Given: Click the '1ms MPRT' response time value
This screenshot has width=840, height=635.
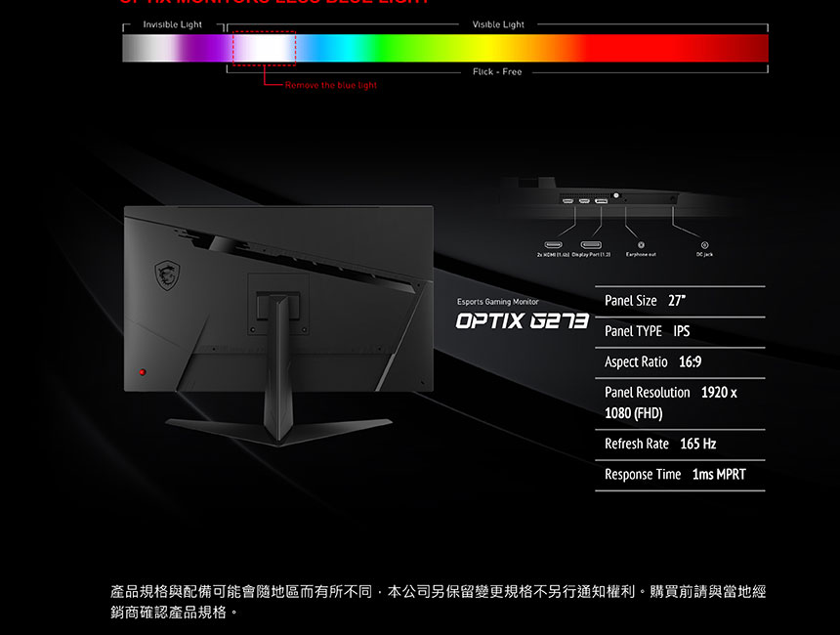Looking at the screenshot, I should tap(719, 474).
